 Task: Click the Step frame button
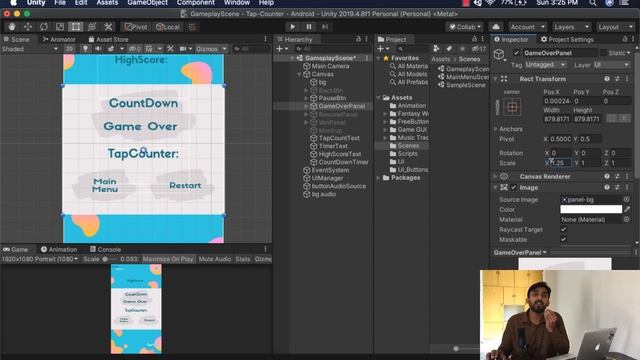pyautogui.click(x=325, y=27)
